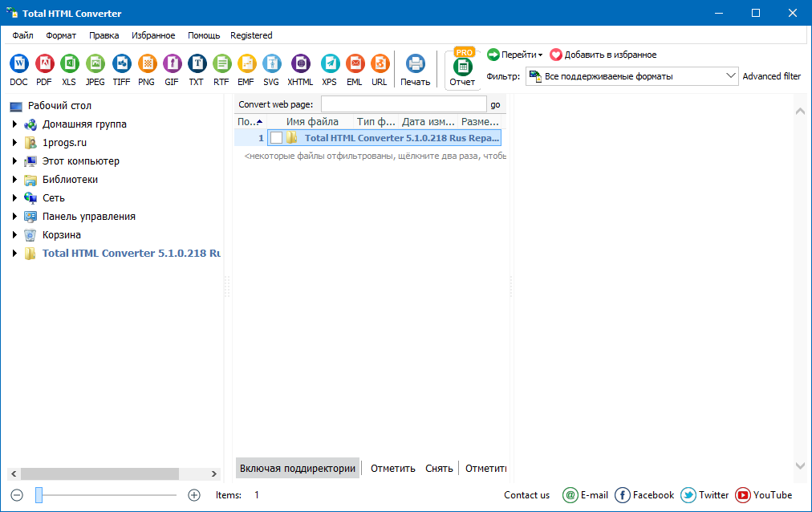Zoom out with minus icon
The image size is (812, 512).
click(x=17, y=495)
